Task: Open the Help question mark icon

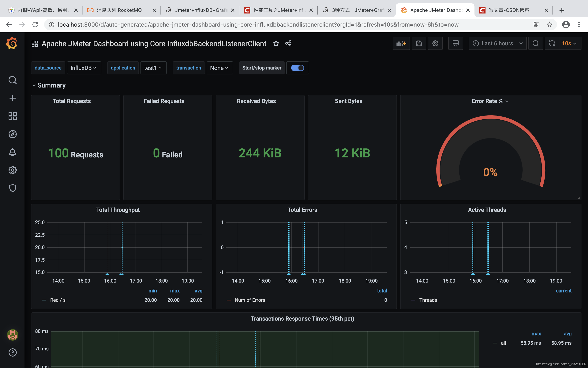Action: [12, 352]
